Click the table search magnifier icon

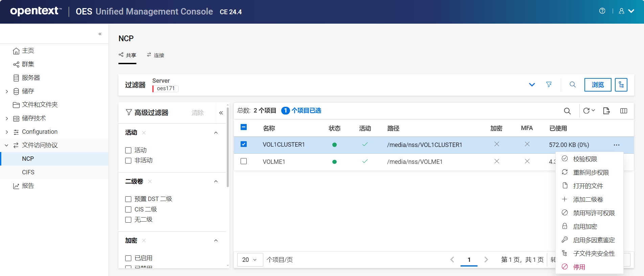567,111
